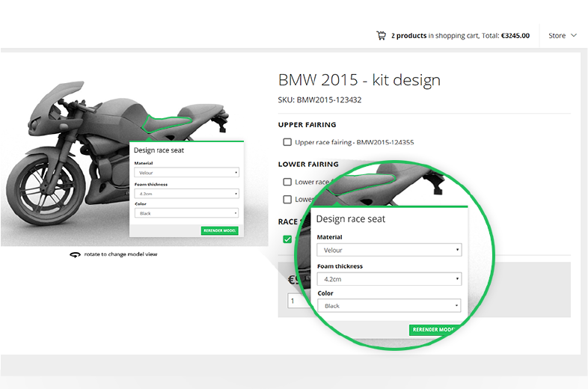The height and width of the screenshot is (389, 588).
Task: Select the highlighted green seat on the motorcycle
Action: [167, 123]
